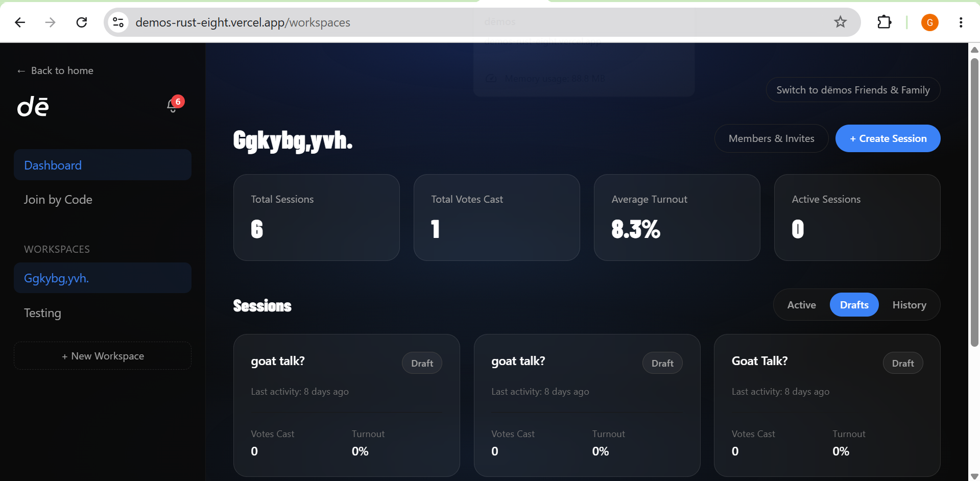Go back to home link
This screenshot has width=980, height=481.
[x=55, y=70]
